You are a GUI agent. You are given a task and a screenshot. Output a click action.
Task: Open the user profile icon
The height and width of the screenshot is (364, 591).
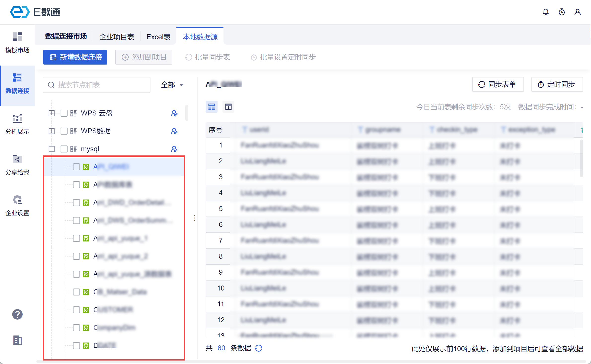click(577, 12)
